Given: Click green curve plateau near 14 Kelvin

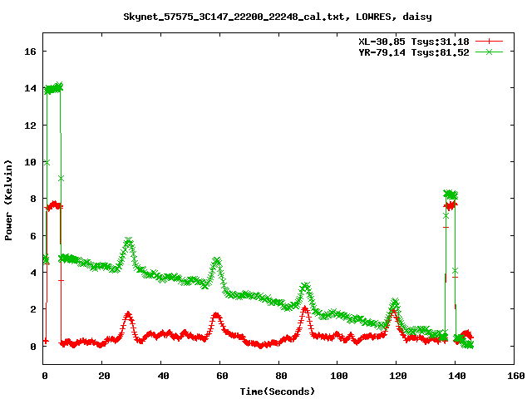Looking at the screenshot, I should [x=53, y=88].
